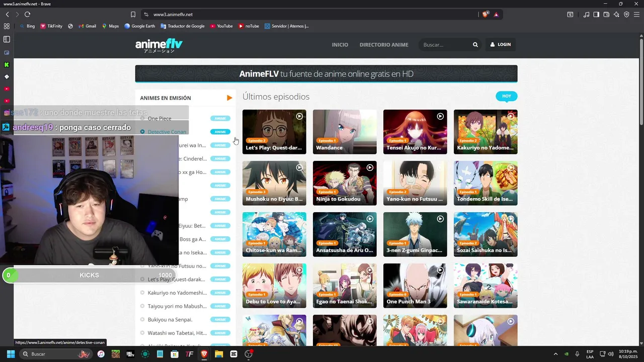
Task: Open the Brave VPN shield icon
Action: pyautogui.click(x=626, y=15)
